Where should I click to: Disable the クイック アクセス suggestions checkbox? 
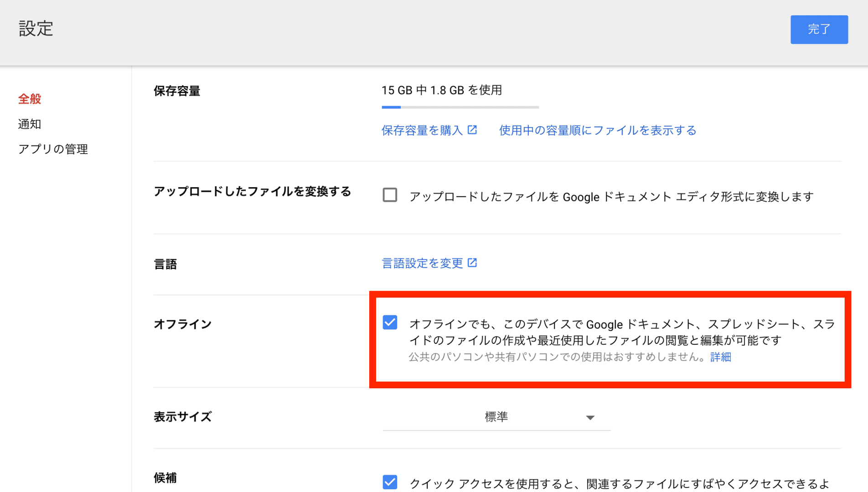point(390,482)
